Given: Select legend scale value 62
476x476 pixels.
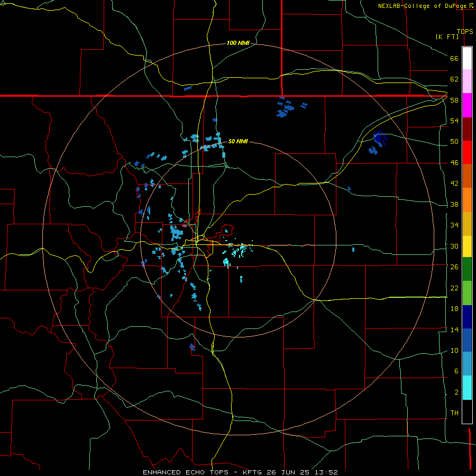Looking at the screenshot, I should pos(454,79).
